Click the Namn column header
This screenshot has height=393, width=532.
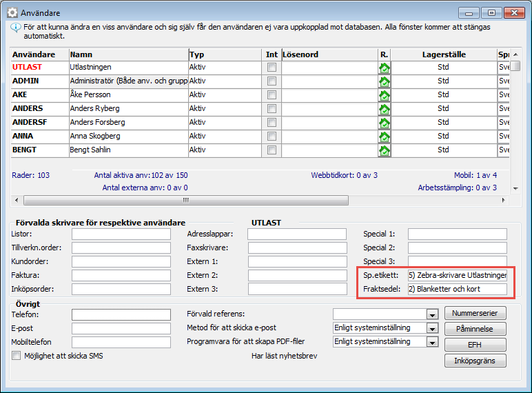coord(128,54)
